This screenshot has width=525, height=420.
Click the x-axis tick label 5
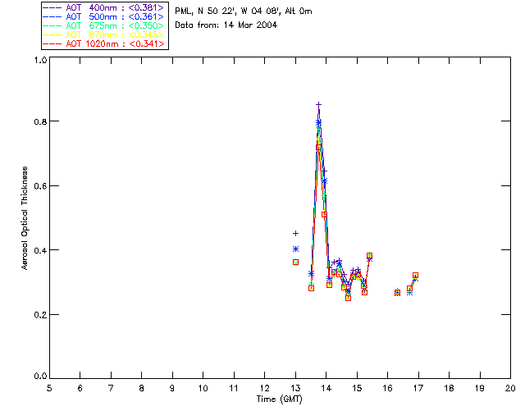(x=49, y=388)
